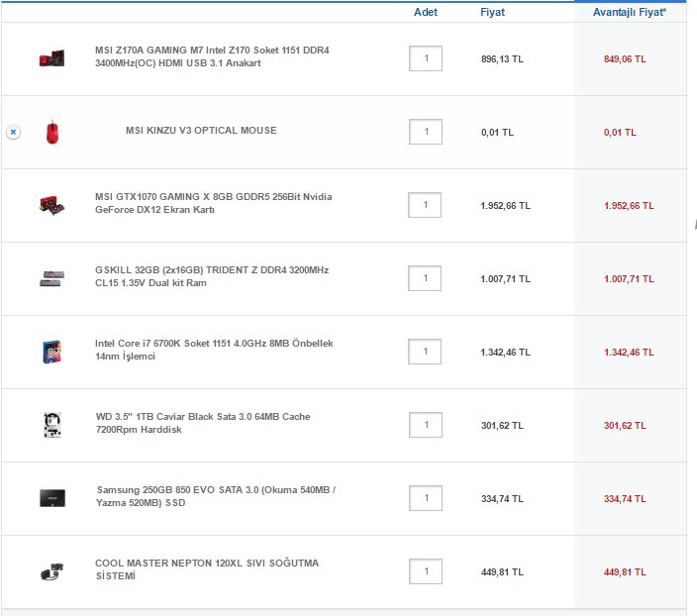697x616 pixels.
Task: Click quantity field for MSI GTX1070 card
Action: [426, 205]
